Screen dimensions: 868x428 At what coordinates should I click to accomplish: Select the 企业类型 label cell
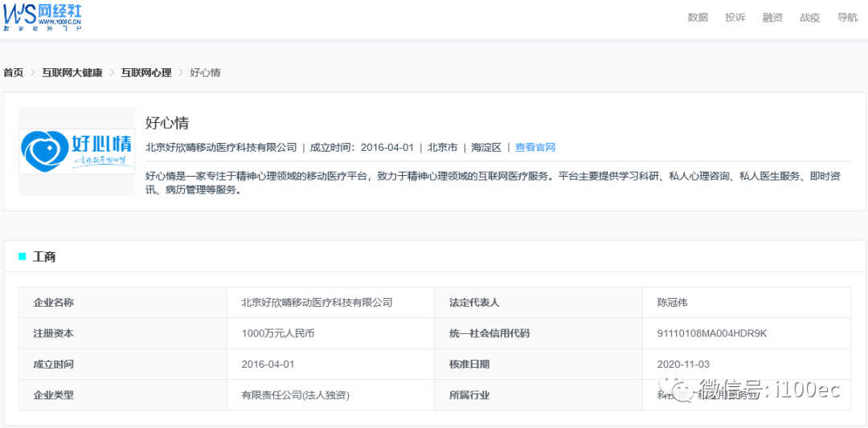click(123, 395)
